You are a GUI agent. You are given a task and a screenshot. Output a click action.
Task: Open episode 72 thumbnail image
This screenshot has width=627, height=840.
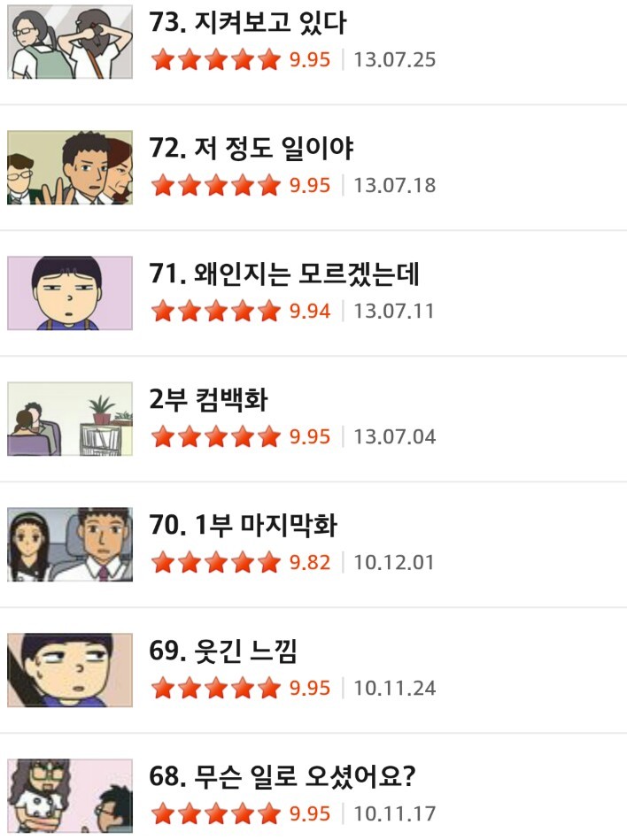coord(70,167)
